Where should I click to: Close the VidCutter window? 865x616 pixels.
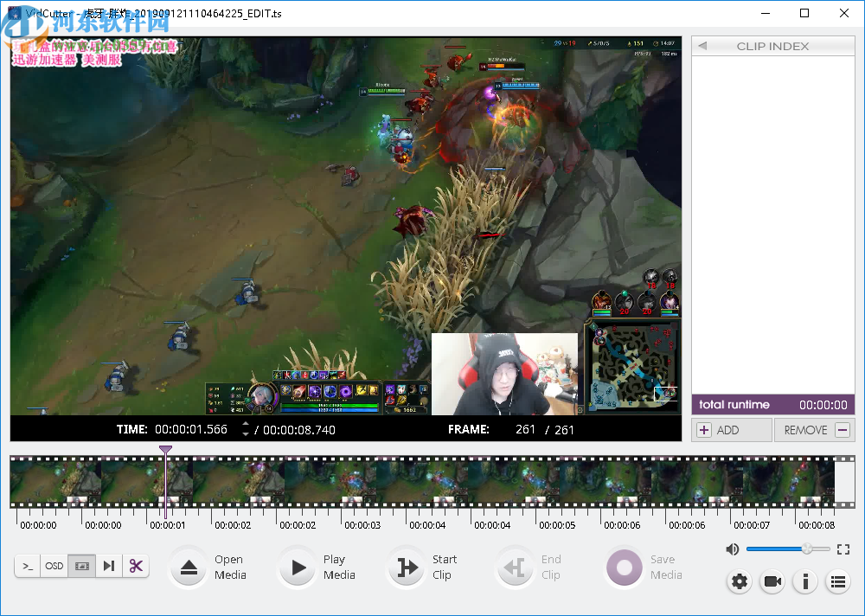click(x=844, y=13)
